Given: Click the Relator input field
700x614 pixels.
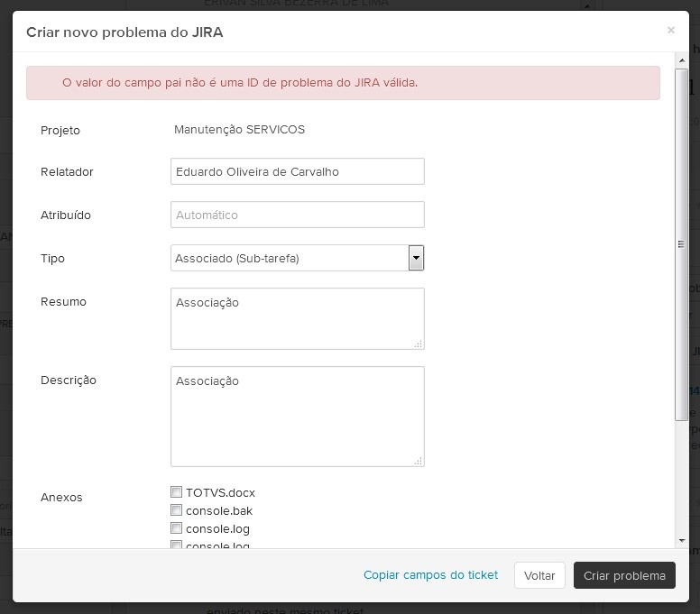Looking at the screenshot, I should point(297,171).
